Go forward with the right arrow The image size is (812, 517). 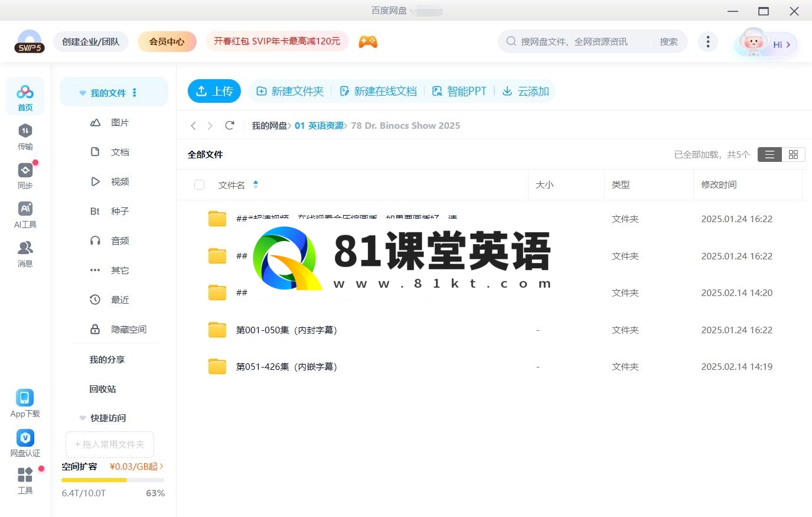(210, 126)
